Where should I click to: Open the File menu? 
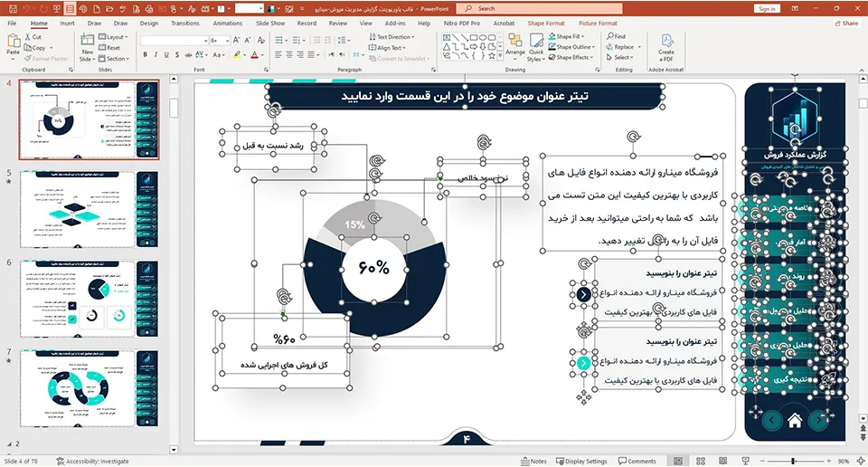point(12,24)
